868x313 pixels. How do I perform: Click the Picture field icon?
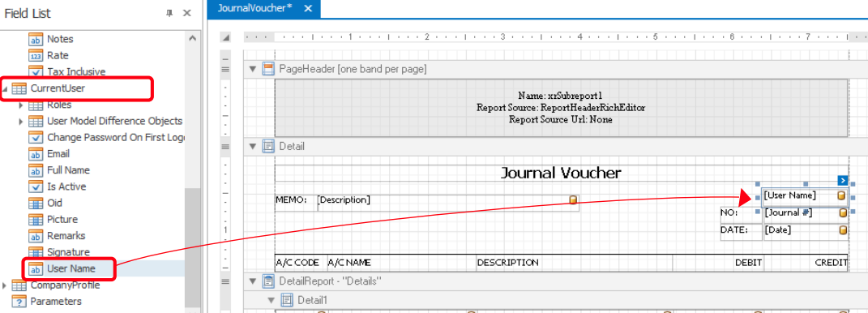coord(36,220)
